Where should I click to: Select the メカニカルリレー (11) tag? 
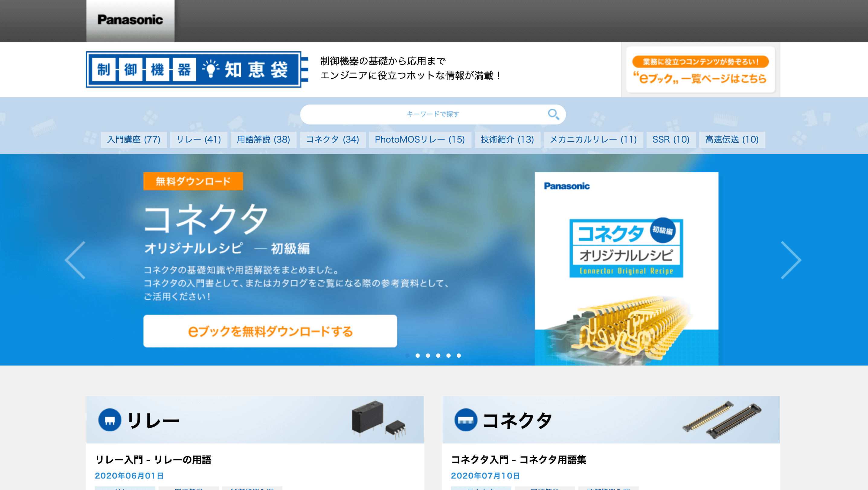point(593,140)
